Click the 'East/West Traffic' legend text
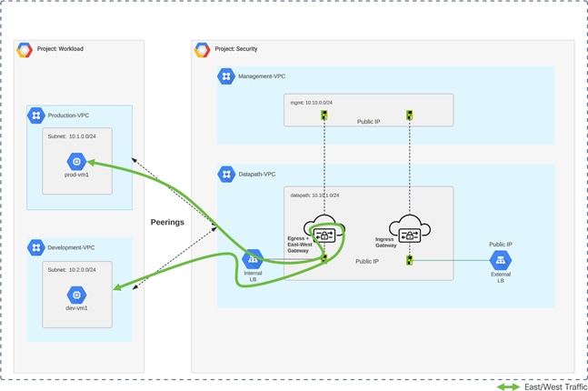 [556, 386]
